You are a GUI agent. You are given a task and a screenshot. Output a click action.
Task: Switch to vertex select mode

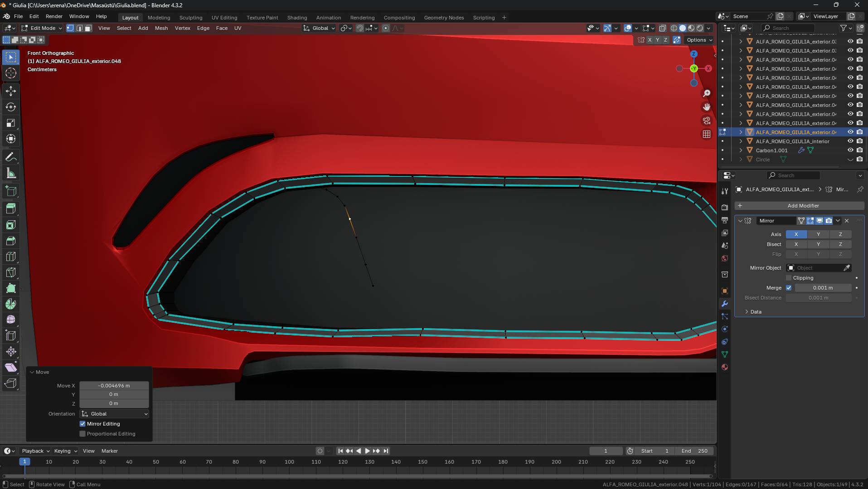click(x=70, y=28)
